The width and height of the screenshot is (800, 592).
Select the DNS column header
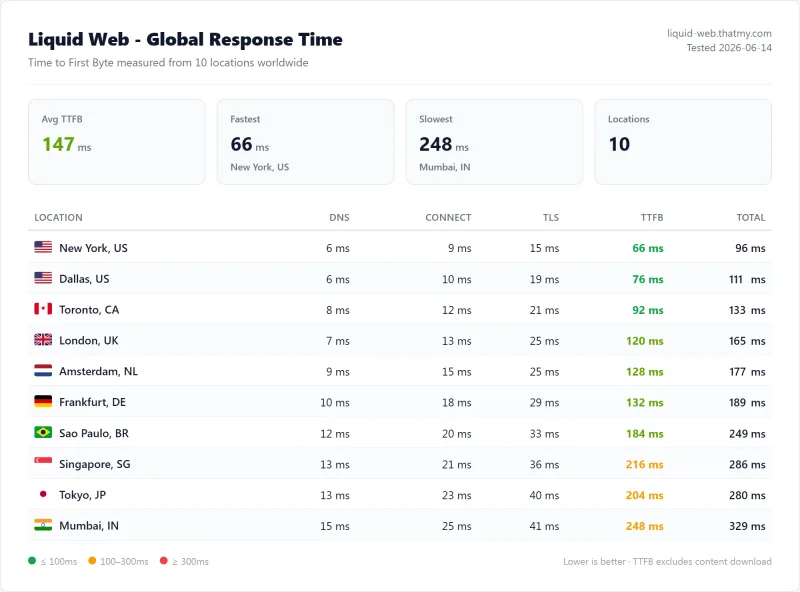click(339, 217)
